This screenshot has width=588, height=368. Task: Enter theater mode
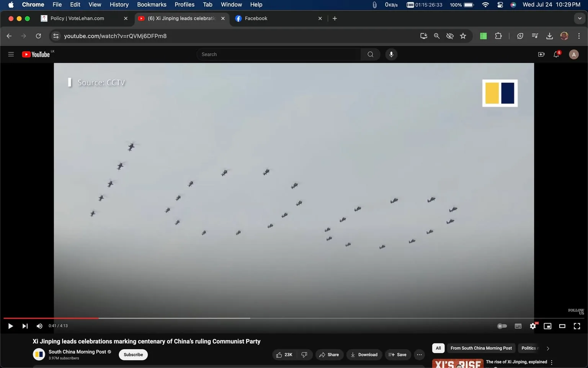[x=562, y=326]
